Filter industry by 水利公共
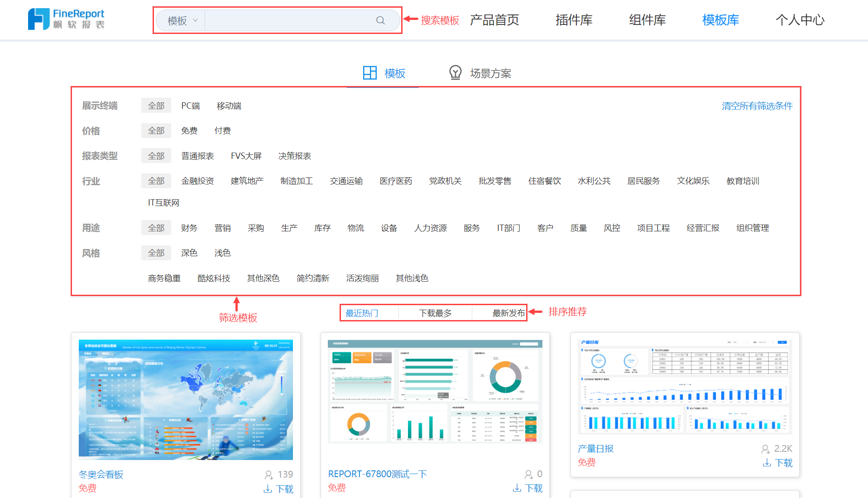The height and width of the screenshot is (498, 868). coord(594,181)
